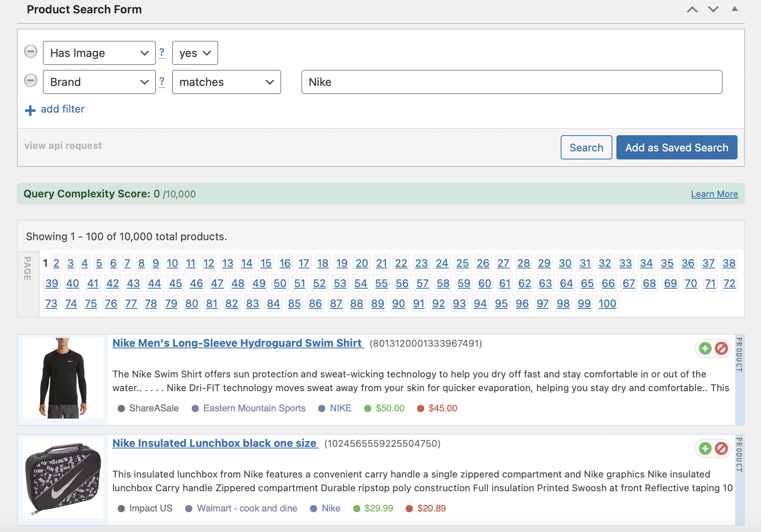
Task: Click the swim shirt product thumbnail
Action: (63, 378)
